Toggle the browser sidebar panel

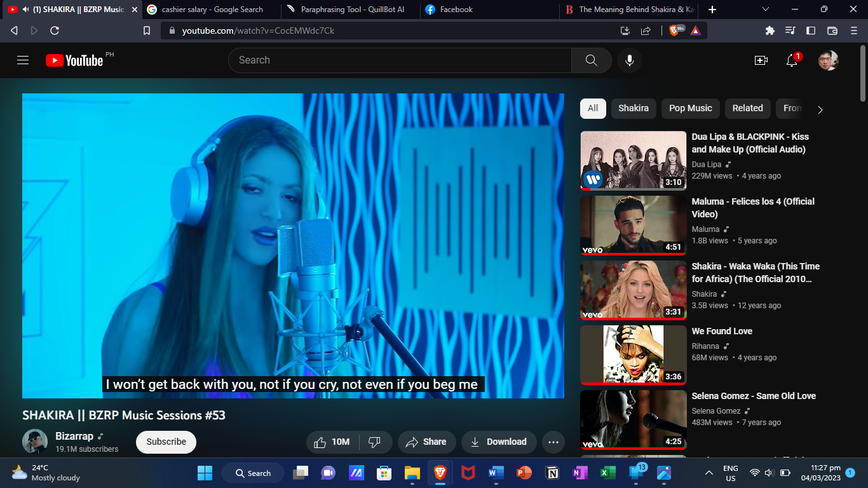coord(811,30)
